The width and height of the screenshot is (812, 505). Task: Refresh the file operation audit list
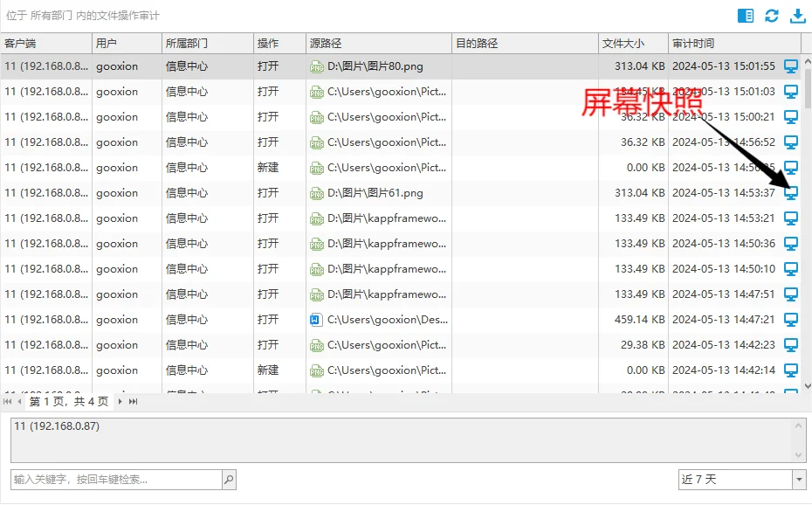point(771,15)
